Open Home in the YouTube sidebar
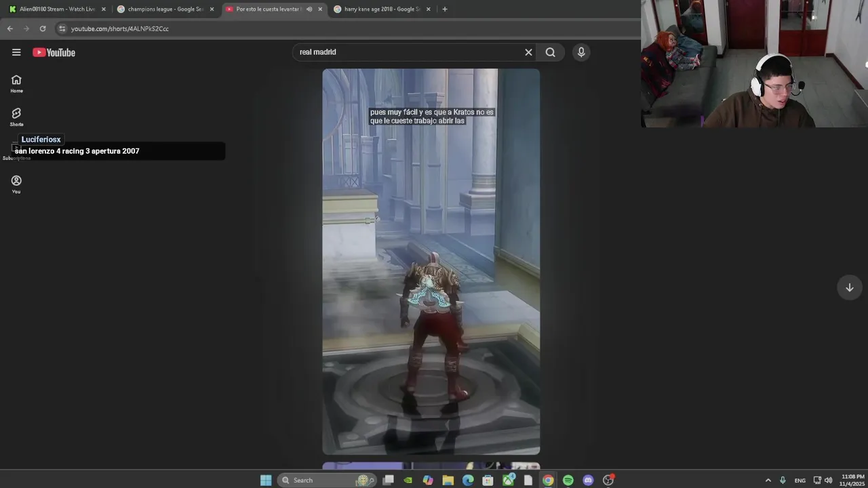The width and height of the screenshot is (868, 488). [16, 83]
